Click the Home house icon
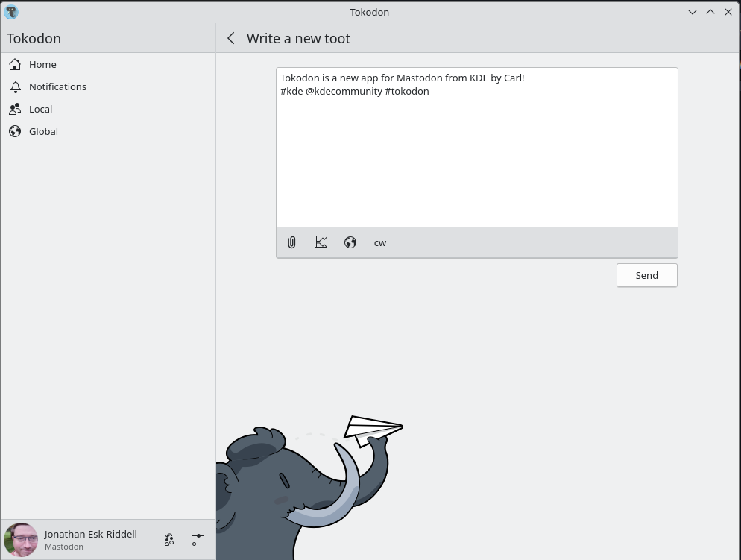741x560 pixels. click(x=15, y=64)
